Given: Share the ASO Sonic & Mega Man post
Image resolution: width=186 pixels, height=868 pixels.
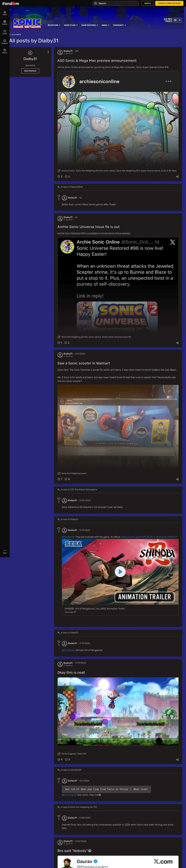Looking at the screenshot, I should [x=177, y=176].
